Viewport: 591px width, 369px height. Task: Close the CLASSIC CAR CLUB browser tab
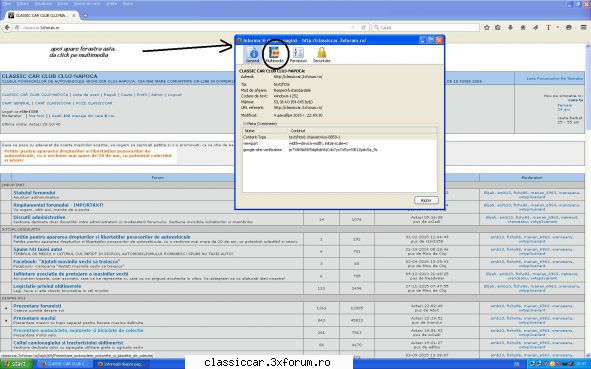[74, 15]
